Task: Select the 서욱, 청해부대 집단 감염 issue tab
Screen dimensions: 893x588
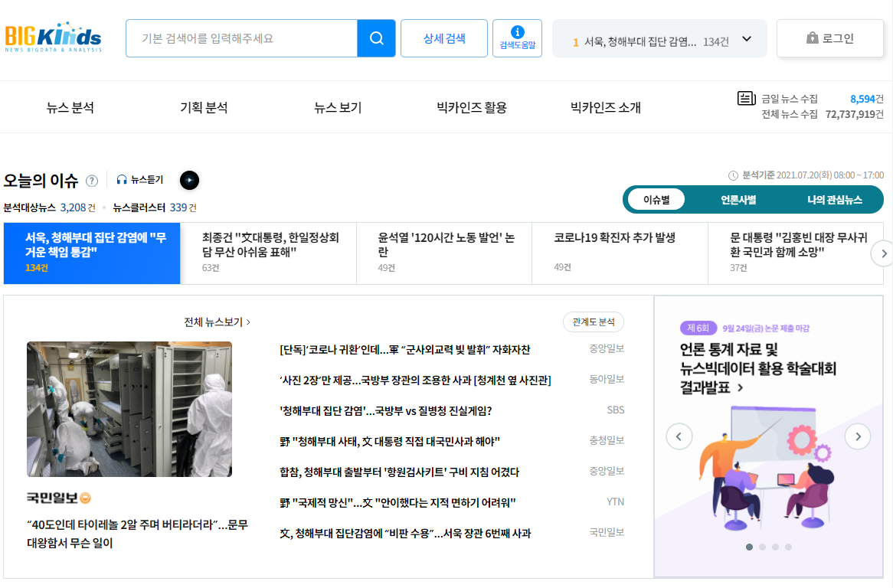Action: tap(92, 253)
